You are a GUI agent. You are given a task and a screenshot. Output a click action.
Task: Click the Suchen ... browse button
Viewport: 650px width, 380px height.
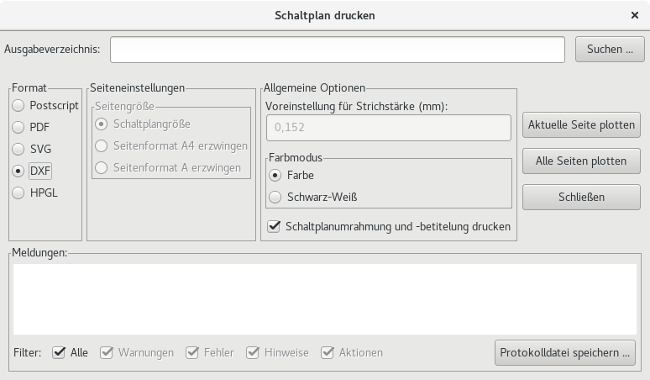pos(610,49)
